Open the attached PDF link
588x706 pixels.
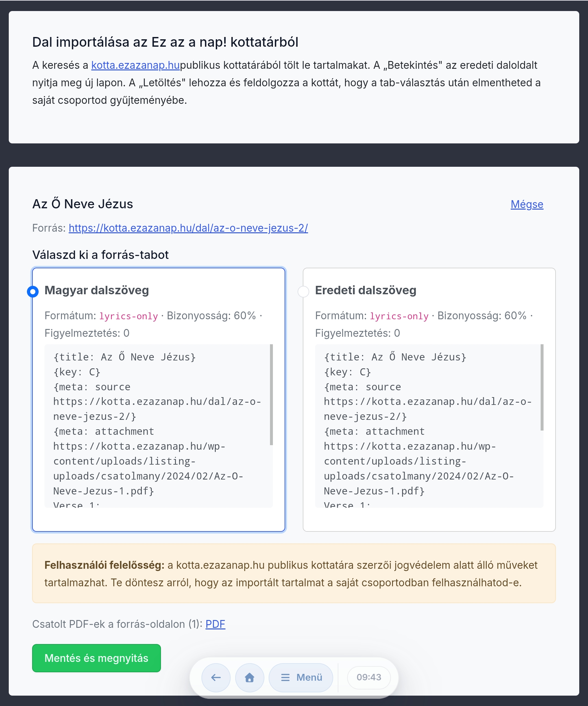pyautogui.click(x=215, y=624)
